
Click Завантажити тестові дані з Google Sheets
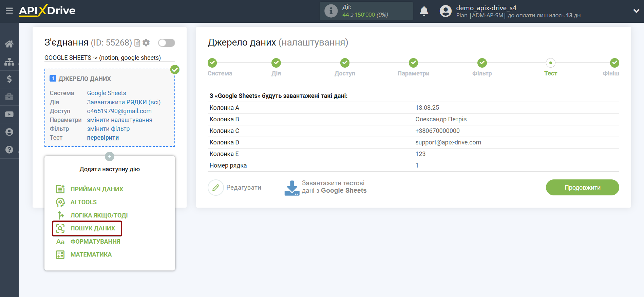334,187
